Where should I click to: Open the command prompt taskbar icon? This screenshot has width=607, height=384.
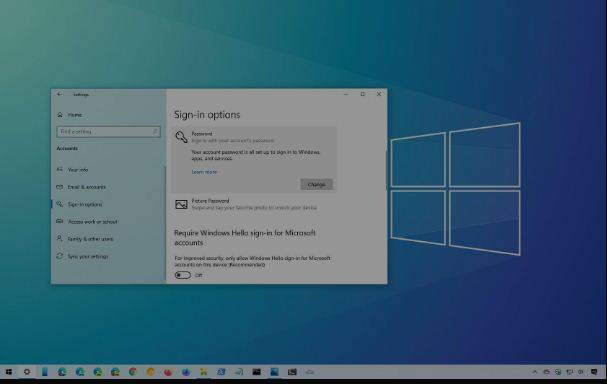292,372
